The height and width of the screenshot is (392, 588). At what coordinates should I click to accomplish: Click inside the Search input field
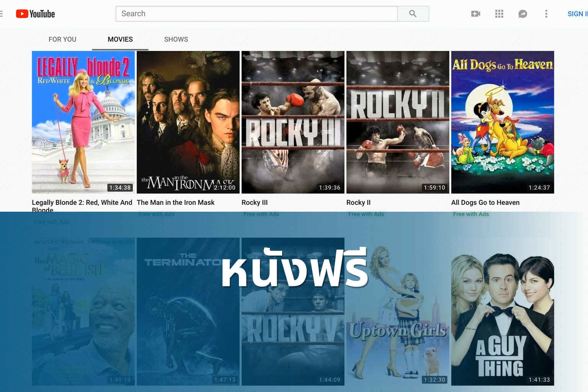coord(257,14)
